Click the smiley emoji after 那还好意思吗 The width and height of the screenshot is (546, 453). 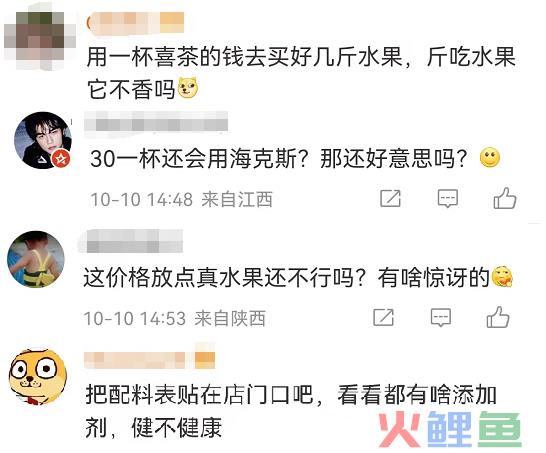coord(490,158)
